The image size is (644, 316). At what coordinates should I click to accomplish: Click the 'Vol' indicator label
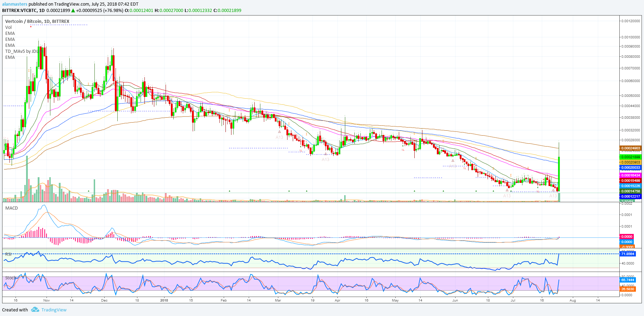point(8,27)
